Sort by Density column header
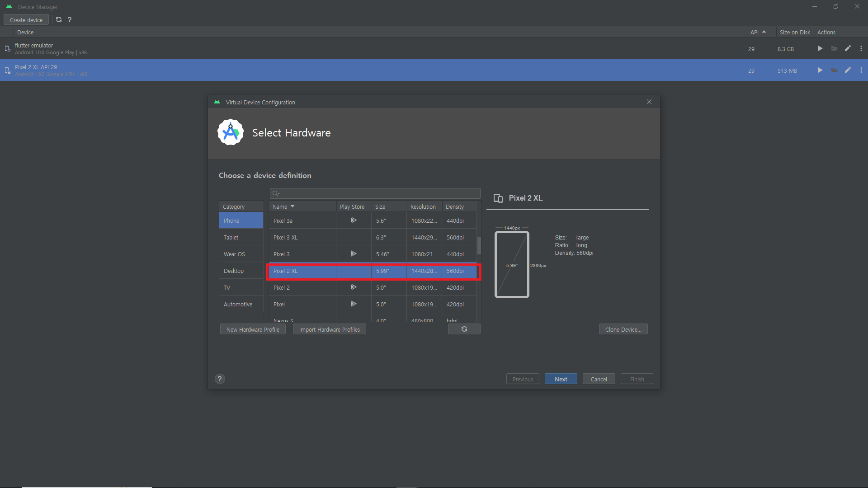The width and height of the screenshot is (868, 488). 459,206
